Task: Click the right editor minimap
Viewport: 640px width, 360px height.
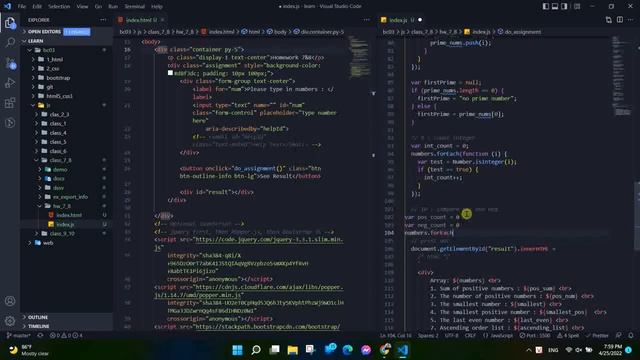Action: click(x=622, y=76)
